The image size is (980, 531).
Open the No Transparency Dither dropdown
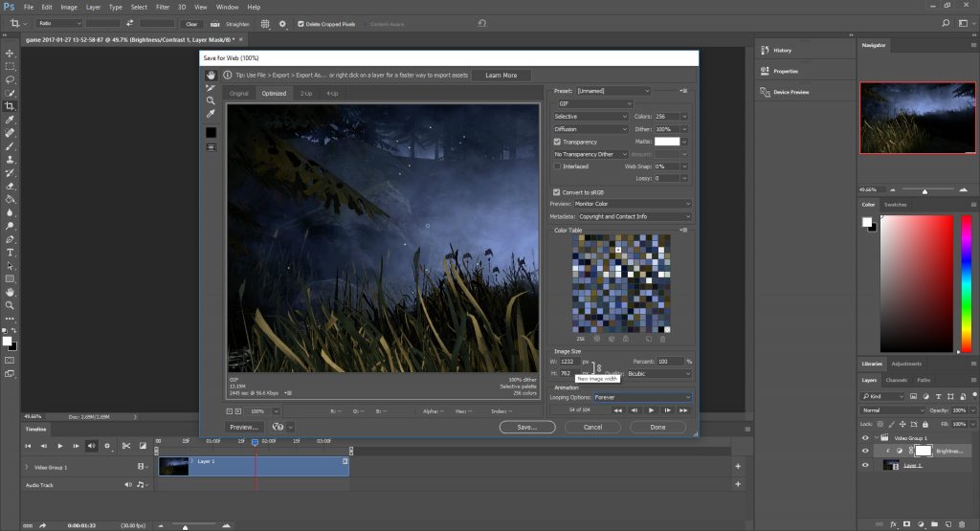[590, 154]
